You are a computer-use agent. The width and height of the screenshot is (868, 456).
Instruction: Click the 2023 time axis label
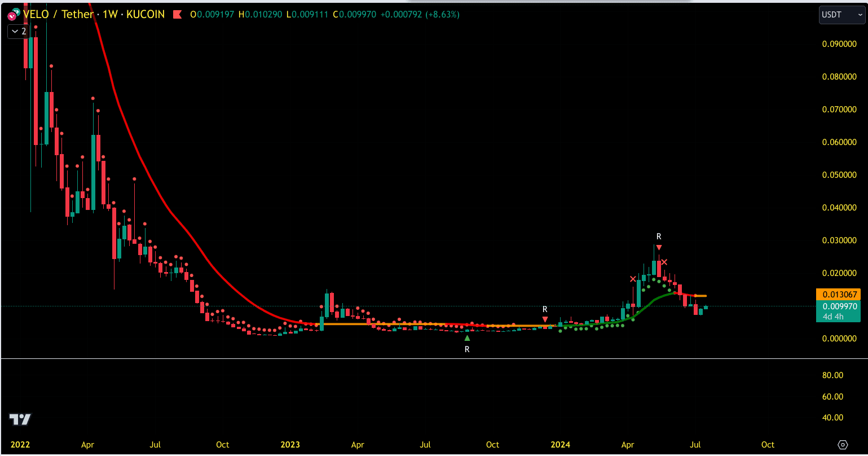290,445
